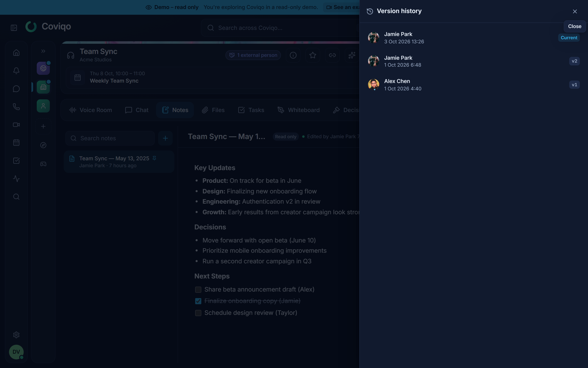Open the game controller icon
Screen dimensions: 588x368
click(43, 164)
